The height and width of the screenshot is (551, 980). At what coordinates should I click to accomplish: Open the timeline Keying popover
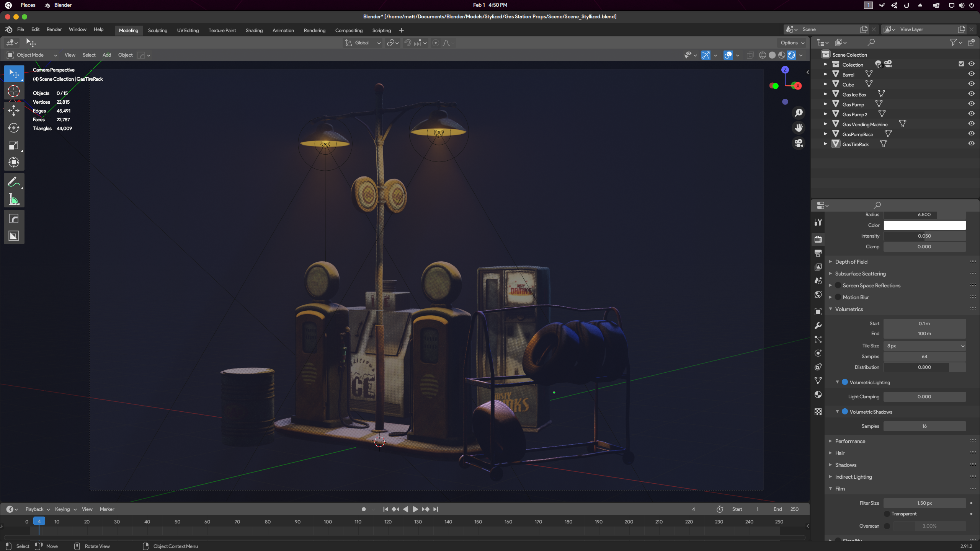[65, 509]
